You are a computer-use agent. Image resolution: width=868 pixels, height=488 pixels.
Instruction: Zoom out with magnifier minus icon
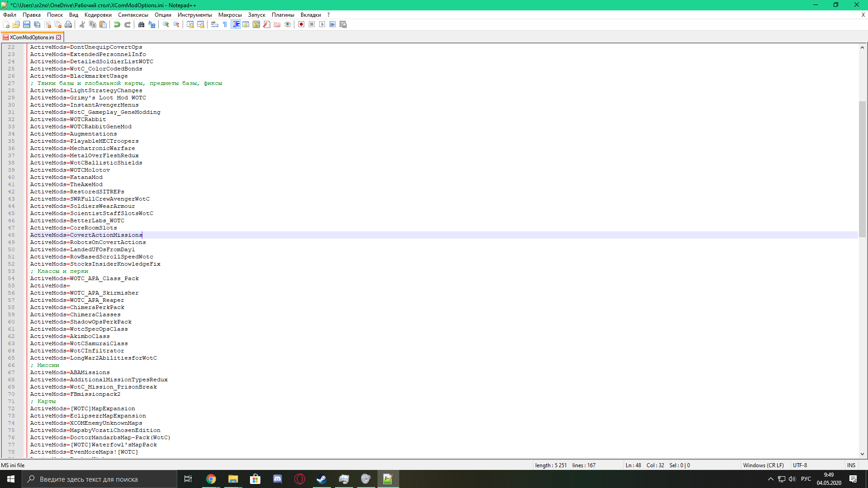pyautogui.click(x=176, y=24)
